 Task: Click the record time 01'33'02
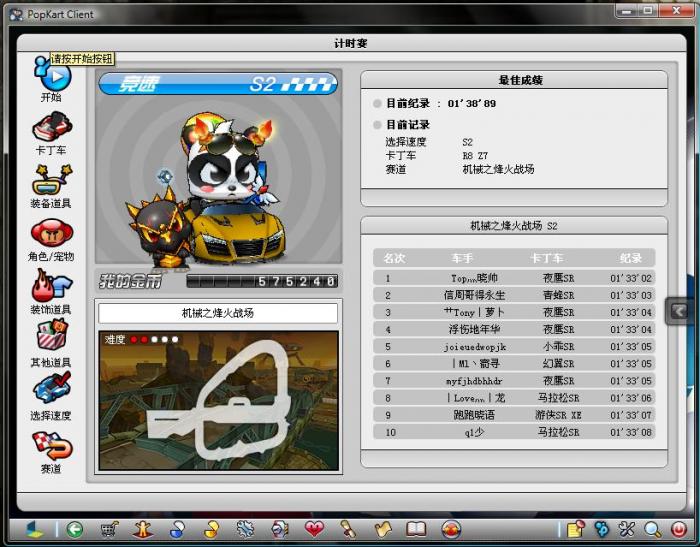tap(631, 278)
